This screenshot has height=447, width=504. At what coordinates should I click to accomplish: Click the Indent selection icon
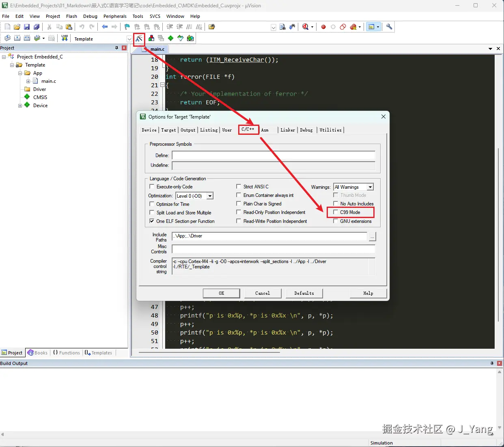click(x=170, y=27)
